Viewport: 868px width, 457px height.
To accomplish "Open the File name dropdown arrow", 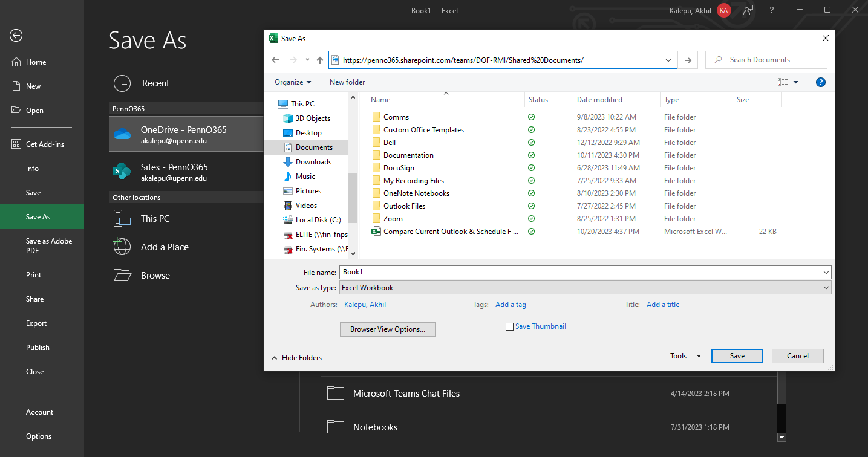I will pos(826,273).
